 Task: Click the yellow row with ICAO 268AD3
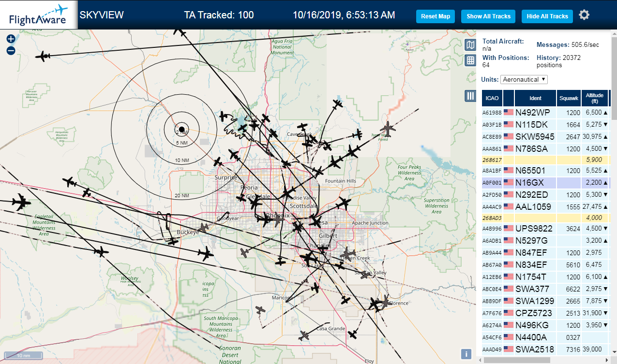546,218
